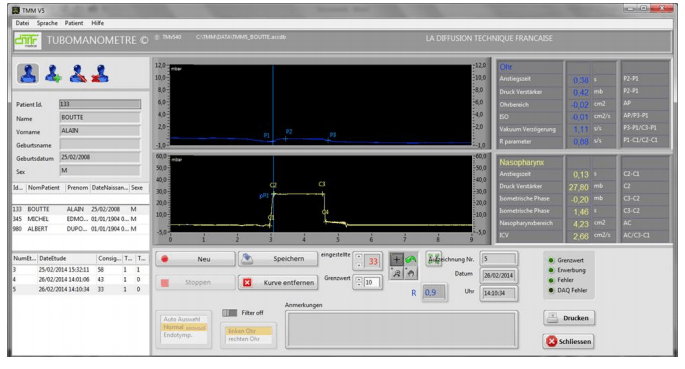Click the green autoscale icon near Aufzeichnung
This screenshot has width=685, height=369.
(433, 259)
